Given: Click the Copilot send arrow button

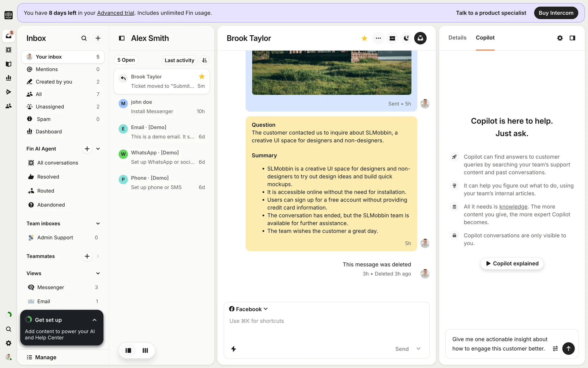Looking at the screenshot, I should [x=568, y=349].
